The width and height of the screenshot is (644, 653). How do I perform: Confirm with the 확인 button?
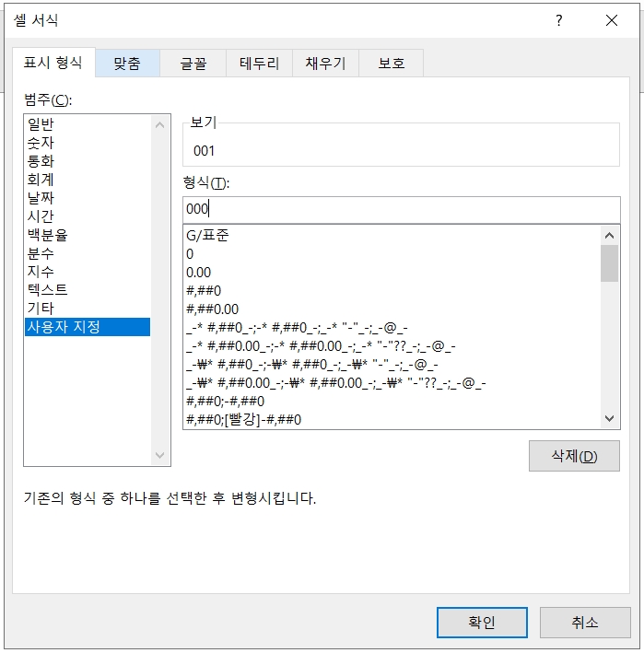pos(482,623)
